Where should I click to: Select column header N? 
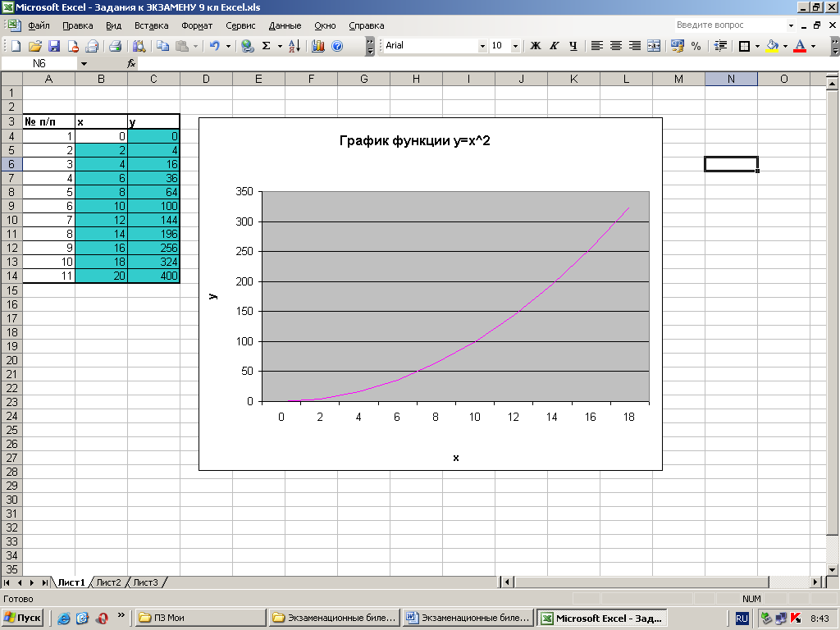pos(731,79)
